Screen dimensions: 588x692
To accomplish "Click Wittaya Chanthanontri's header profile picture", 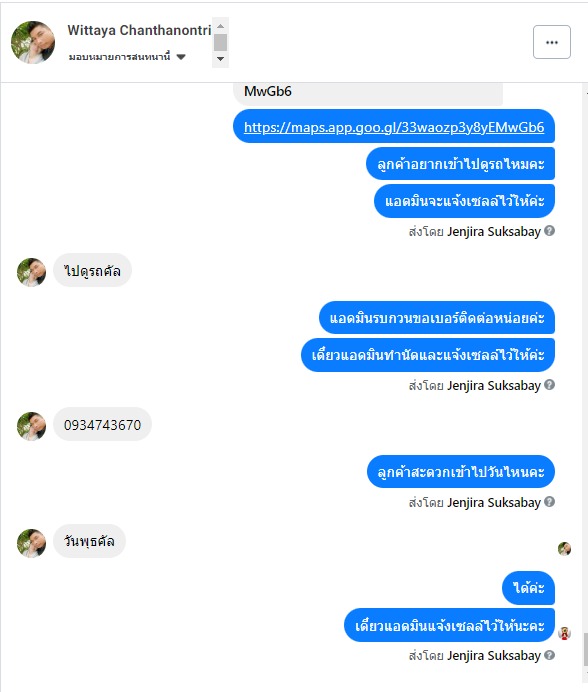I will point(33,42).
